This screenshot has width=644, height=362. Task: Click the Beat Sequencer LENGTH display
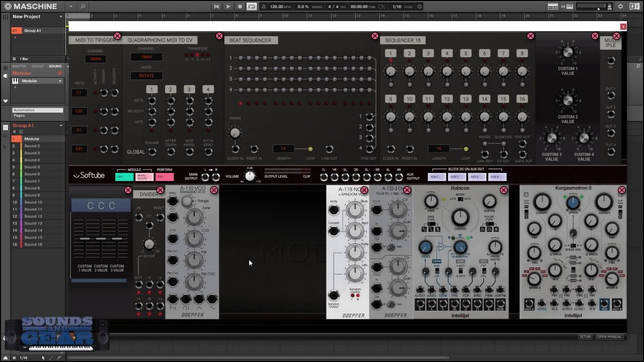click(283, 149)
